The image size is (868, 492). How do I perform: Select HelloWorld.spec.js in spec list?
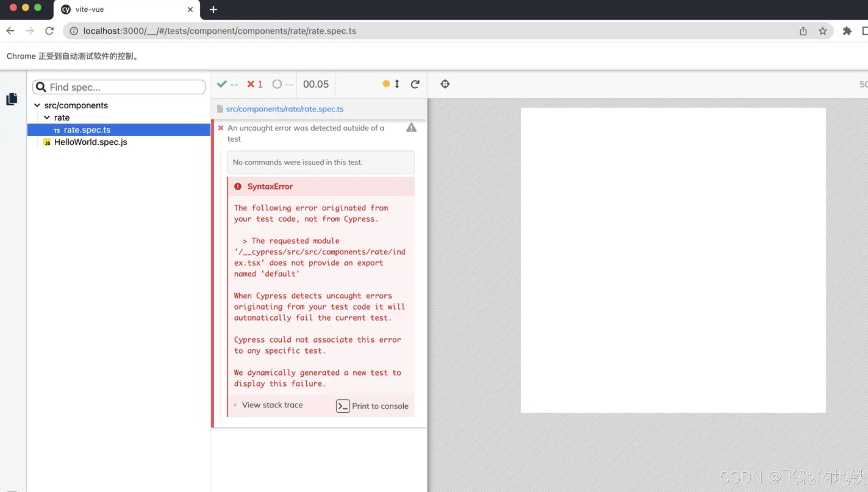pos(90,142)
